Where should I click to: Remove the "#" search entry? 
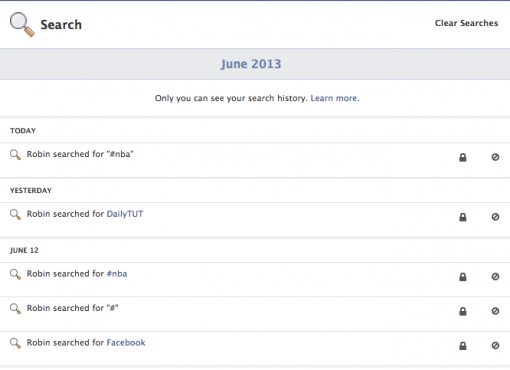point(495,311)
